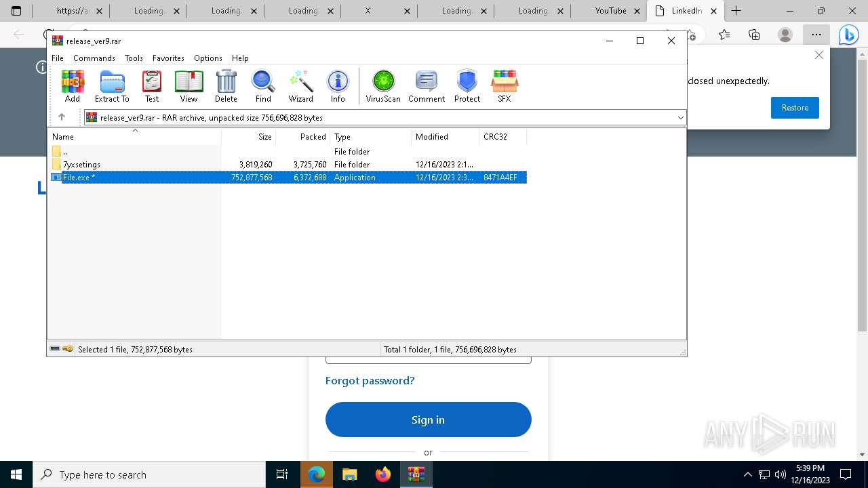
Task: Open the File menu in WinRAR
Action: point(58,58)
